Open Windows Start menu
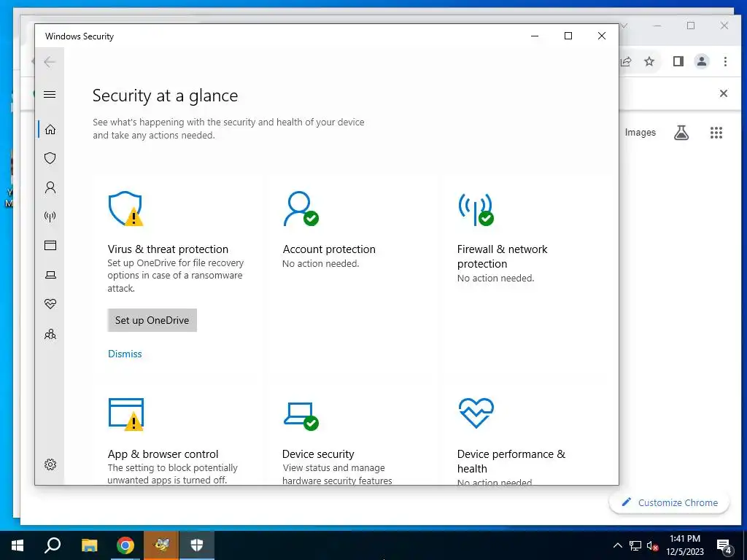Viewport: 747px width, 560px height. point(18,545)
